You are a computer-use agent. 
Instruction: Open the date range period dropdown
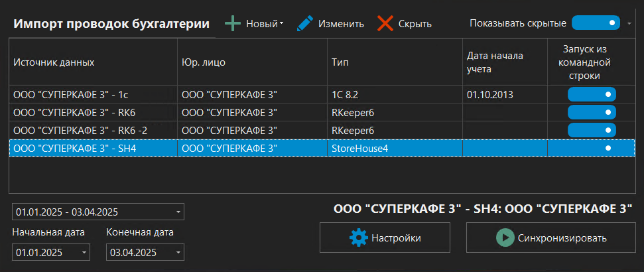pos(178,212)
